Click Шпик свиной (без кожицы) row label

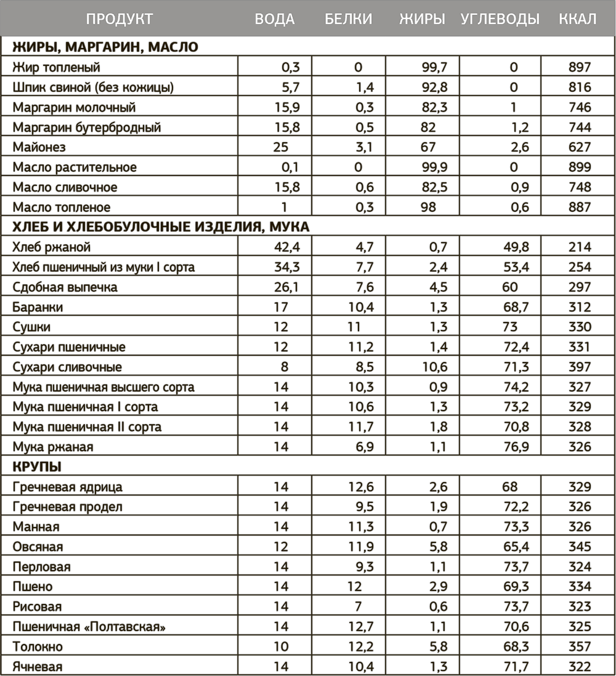93,87
